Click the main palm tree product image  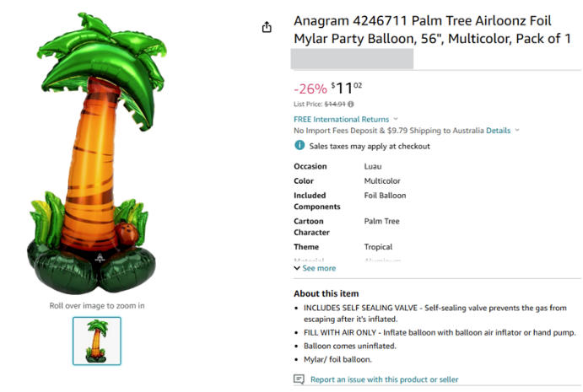(x=97, y=153)
